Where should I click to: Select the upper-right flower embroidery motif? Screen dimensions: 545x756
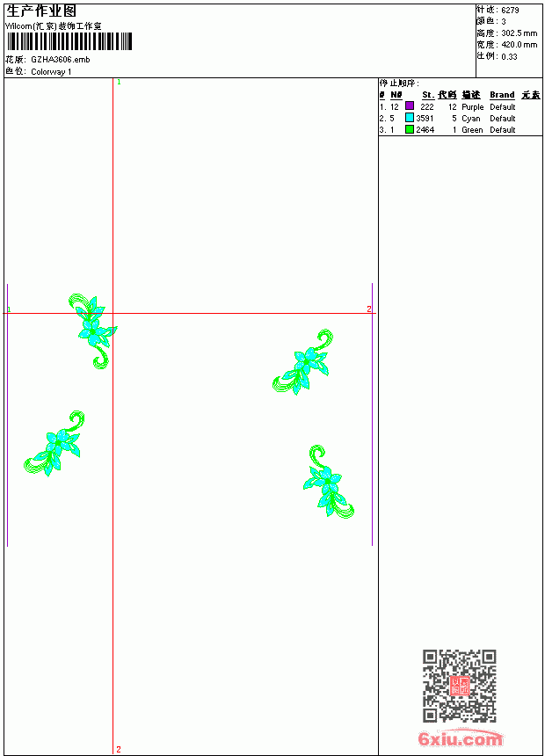point(303,362)
